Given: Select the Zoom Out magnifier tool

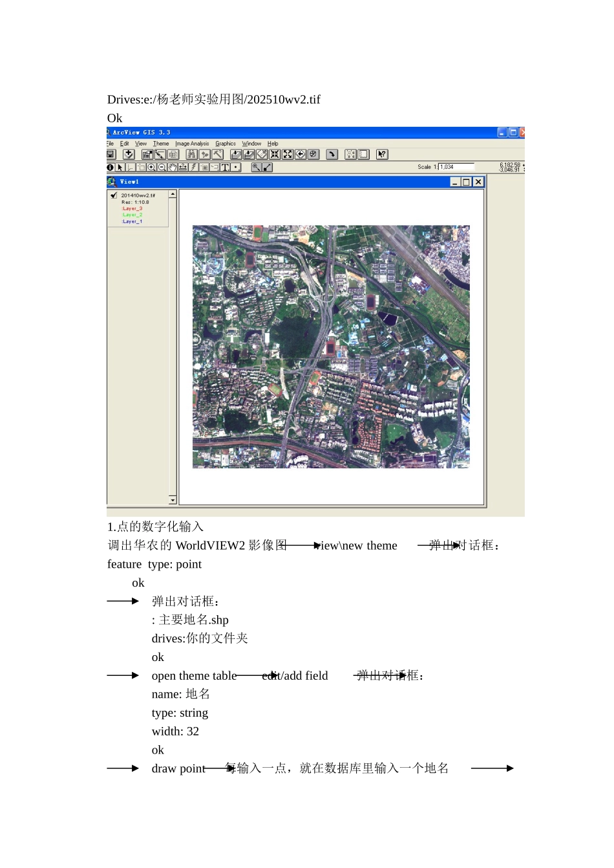Looking at the screenshot, I should click(162, 167).
